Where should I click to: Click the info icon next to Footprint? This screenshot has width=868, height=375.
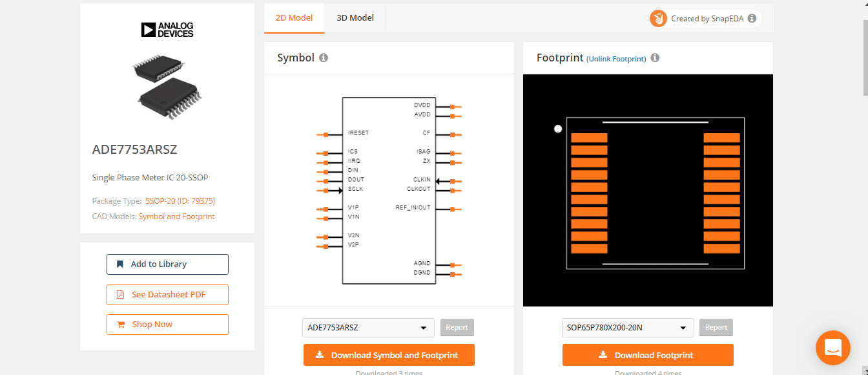[x=655, y=58]
